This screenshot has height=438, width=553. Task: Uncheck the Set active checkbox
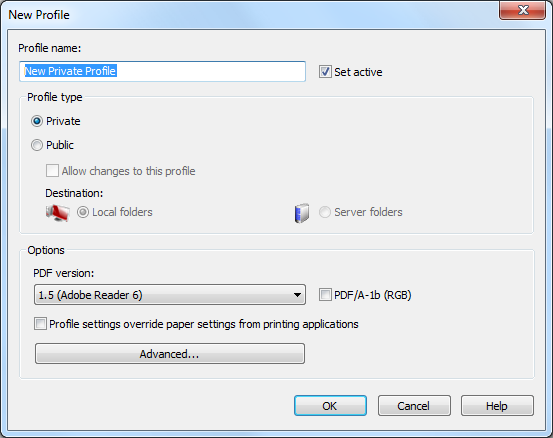pos(325,72)
